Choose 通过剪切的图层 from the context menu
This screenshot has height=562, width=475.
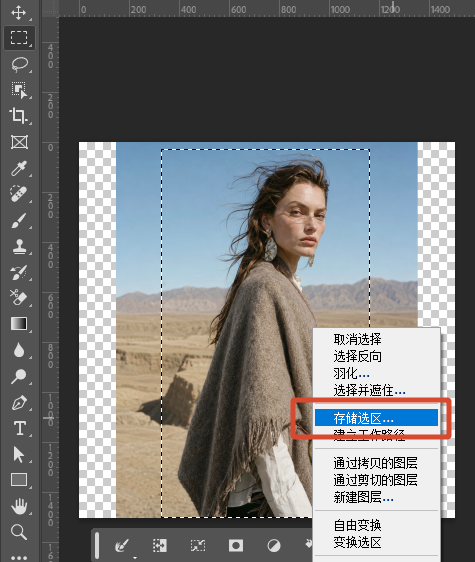pyautogui.click(x=376, y=480)
